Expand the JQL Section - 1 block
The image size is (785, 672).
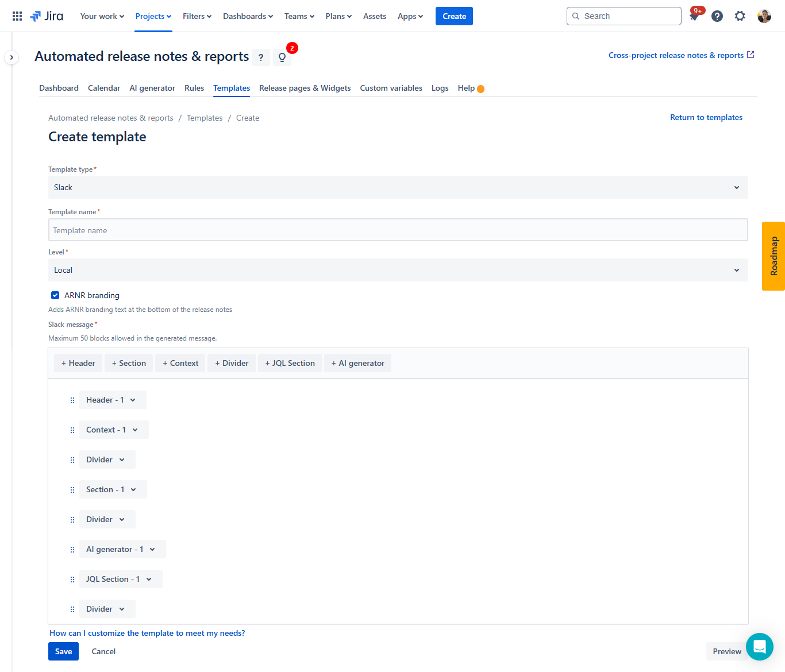coord(121,579)
